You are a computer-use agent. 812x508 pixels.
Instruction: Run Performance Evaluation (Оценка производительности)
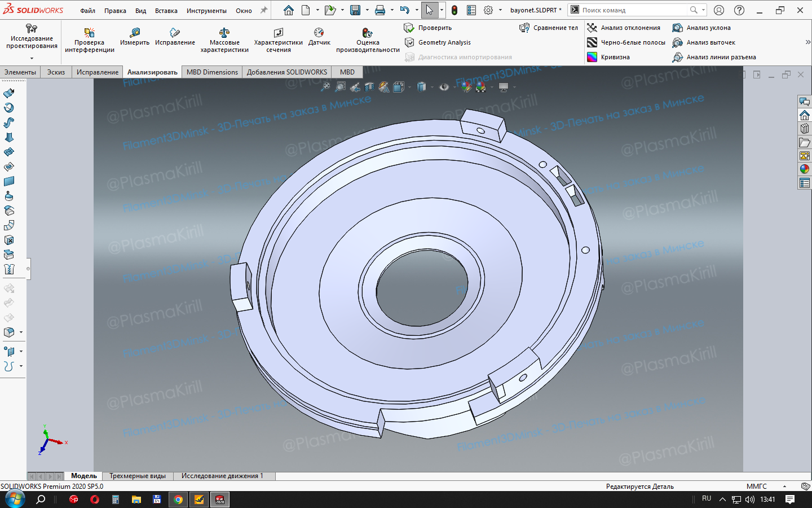(368, 40)
